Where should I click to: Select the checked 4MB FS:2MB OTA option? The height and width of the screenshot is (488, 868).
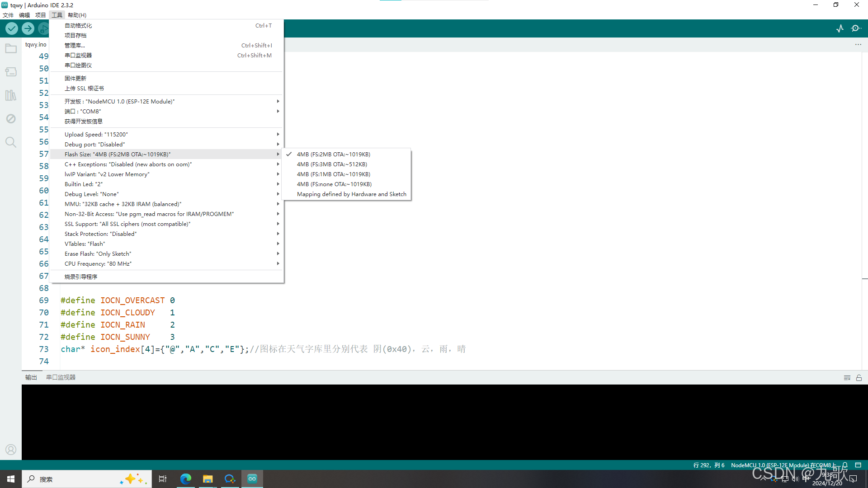pos(333,154)
